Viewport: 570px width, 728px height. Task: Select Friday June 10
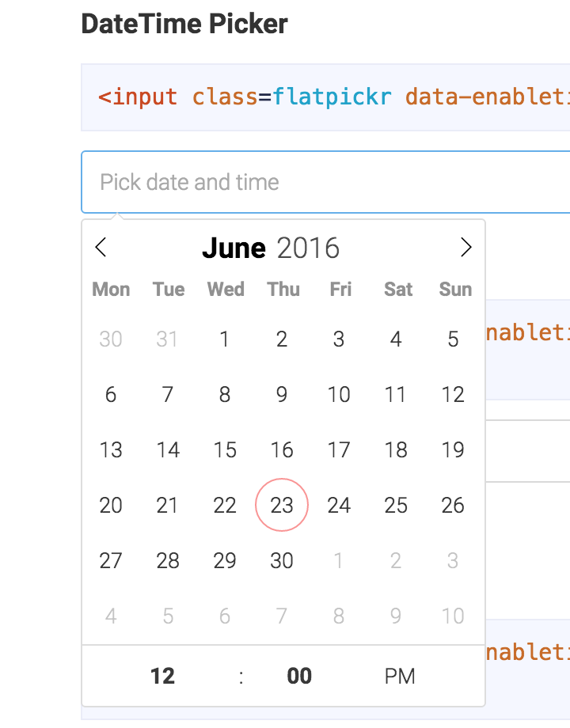click(339, 395)
